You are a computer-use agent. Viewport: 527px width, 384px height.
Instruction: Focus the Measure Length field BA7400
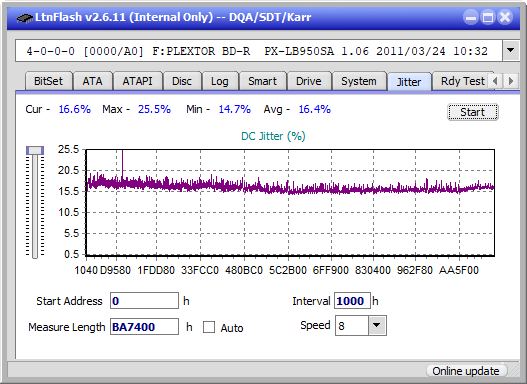point(144,327)
